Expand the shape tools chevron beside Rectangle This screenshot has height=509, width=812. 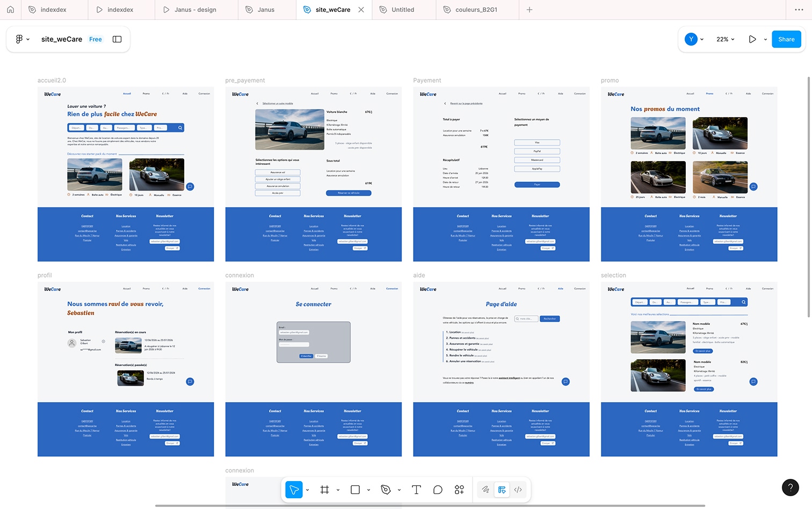pos(368,490)
